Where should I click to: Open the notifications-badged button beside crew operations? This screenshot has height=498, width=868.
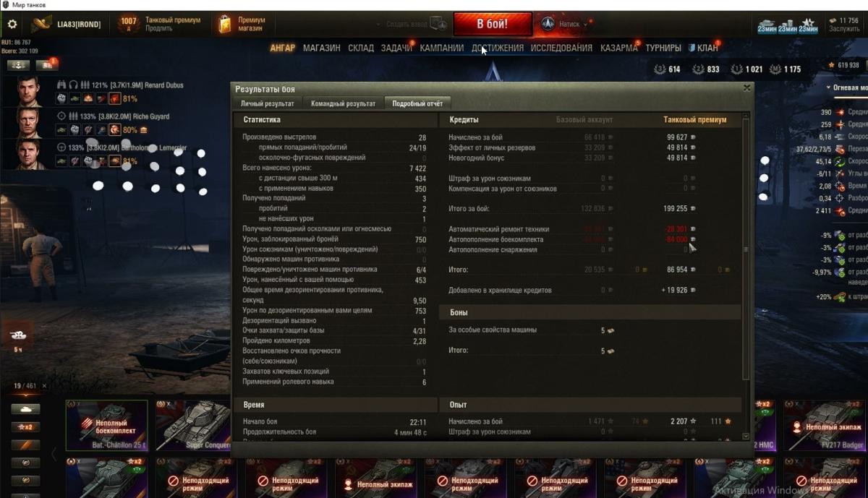46,65
